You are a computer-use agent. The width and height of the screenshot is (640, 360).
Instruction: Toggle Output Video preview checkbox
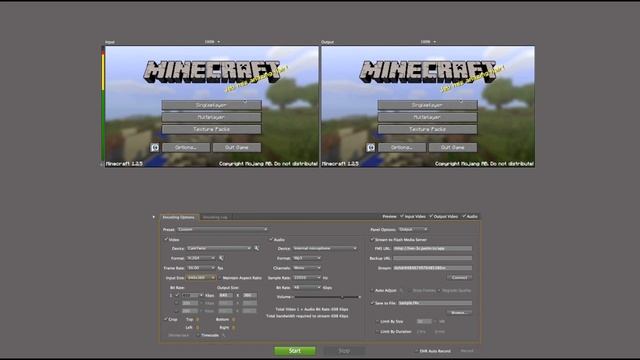[x=431, y=216]
